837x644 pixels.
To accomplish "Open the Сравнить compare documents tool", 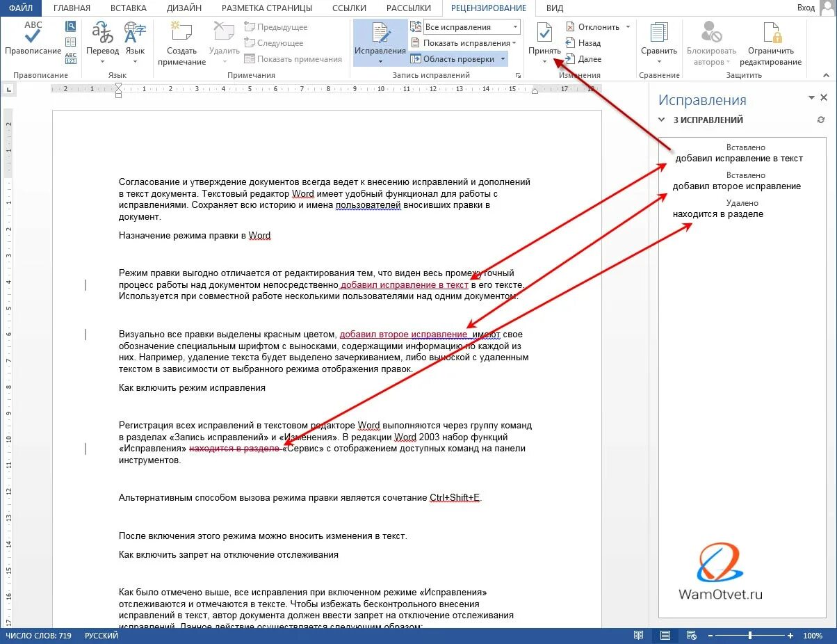I will coord(658,42).
